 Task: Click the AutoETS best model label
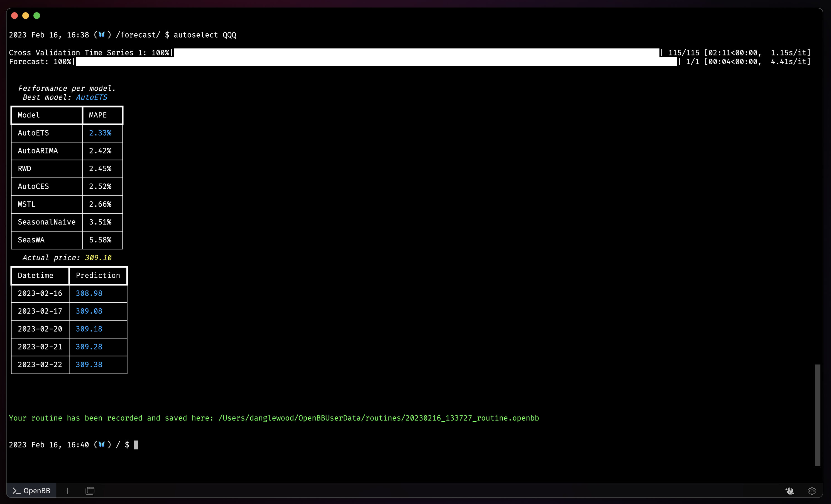tap(91, 97)
